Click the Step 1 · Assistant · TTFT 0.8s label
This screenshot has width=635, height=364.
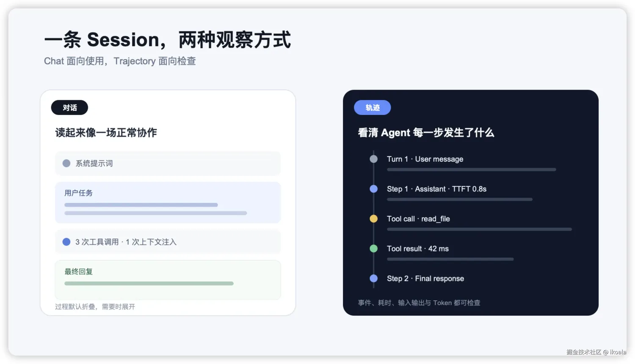click(x=436, y=189)
